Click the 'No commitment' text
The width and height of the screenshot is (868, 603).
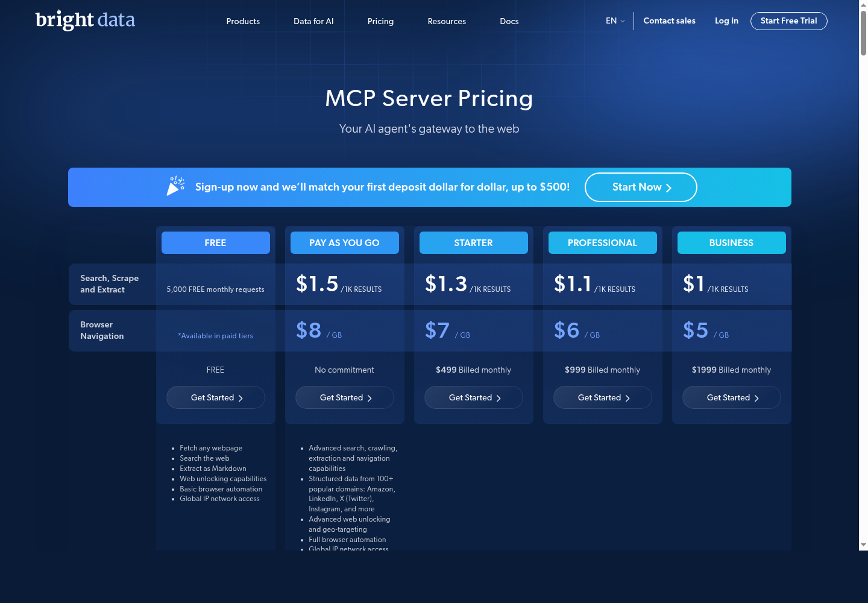(x=344, y=370)
